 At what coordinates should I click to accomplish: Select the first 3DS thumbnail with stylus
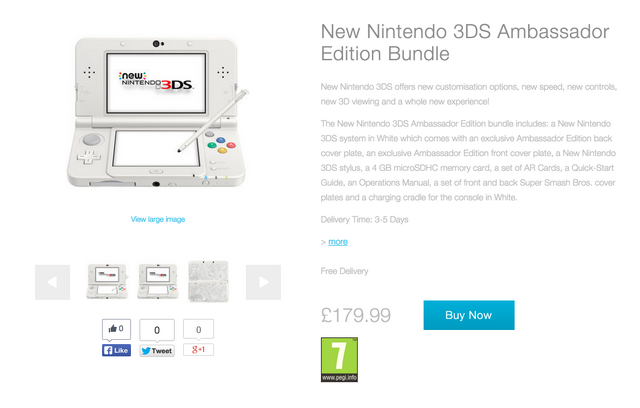(107, 282)
